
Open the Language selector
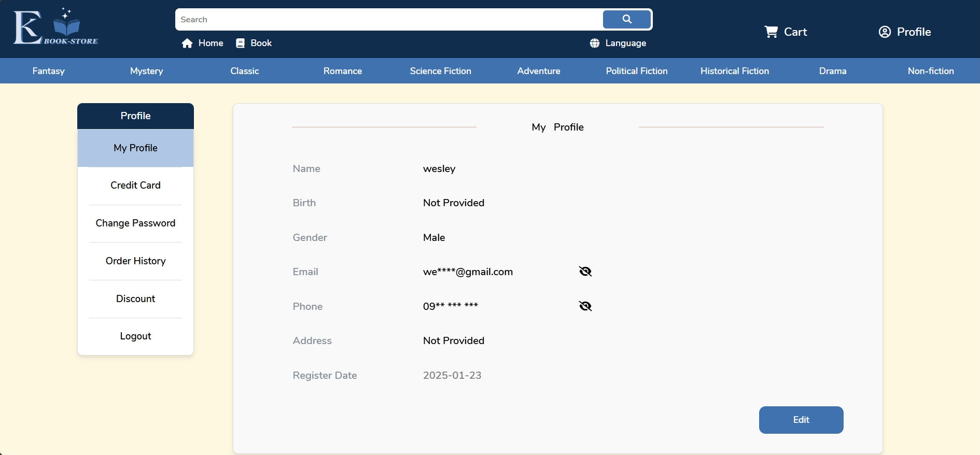tap(625, 44)
